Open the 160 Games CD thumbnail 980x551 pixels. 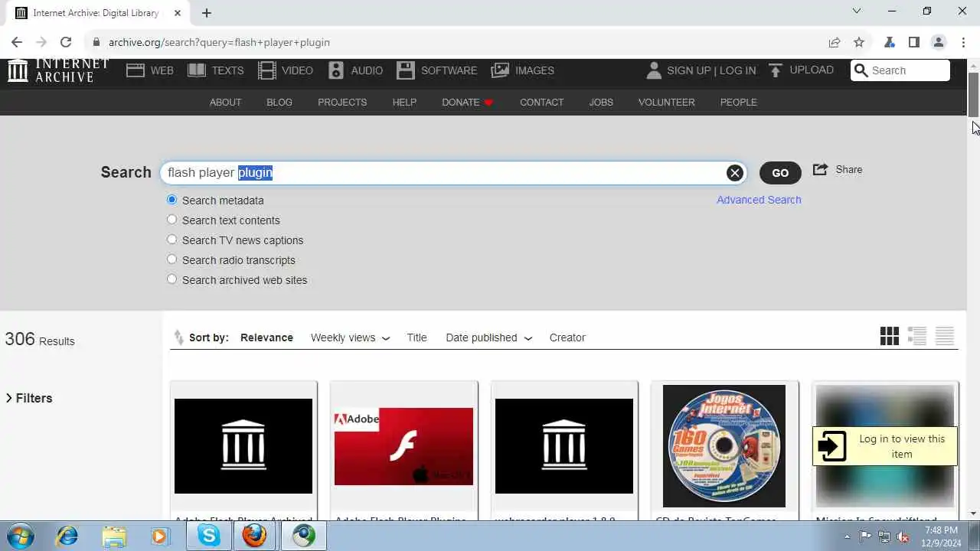pos(724,446)
